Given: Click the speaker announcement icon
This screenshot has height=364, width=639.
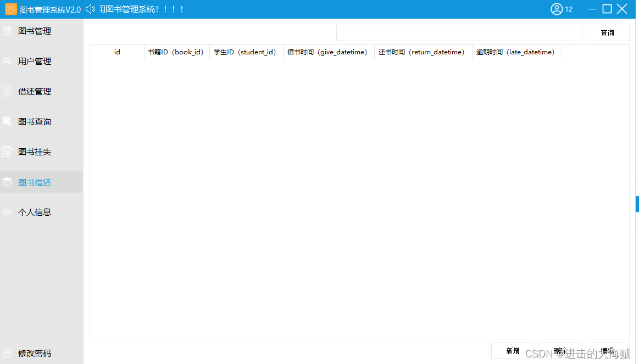Looking at the screenshot, I should click(x=90, y=9).
